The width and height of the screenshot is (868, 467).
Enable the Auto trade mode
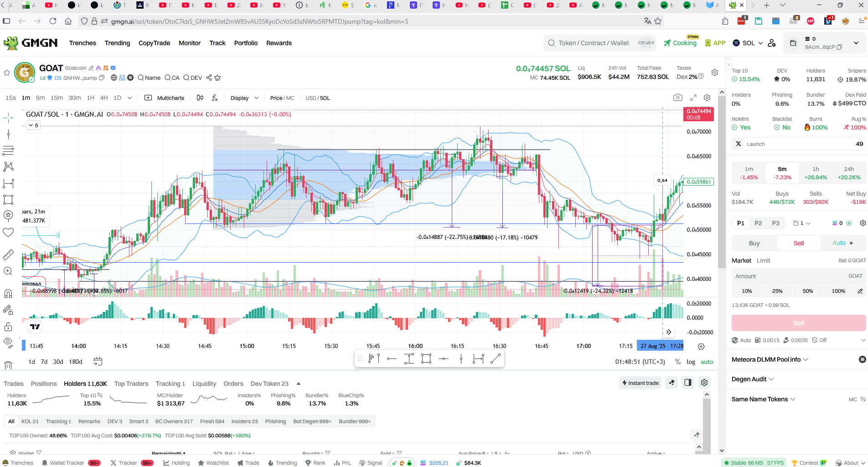842,243
